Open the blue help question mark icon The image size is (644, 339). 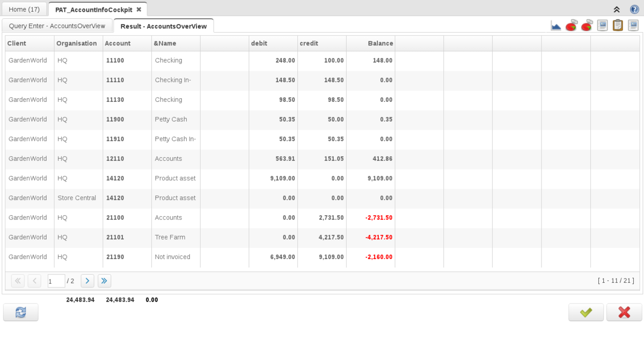click(x=634, y=9)
